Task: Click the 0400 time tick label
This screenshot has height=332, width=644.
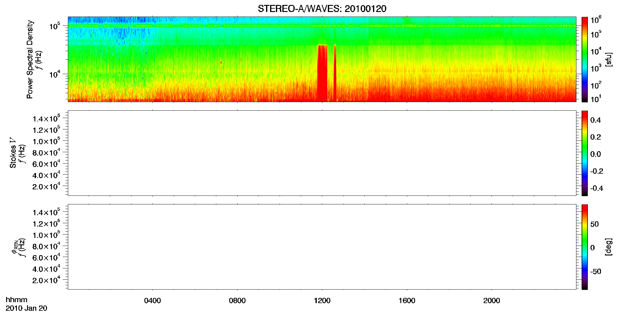Action: (152, 301)
